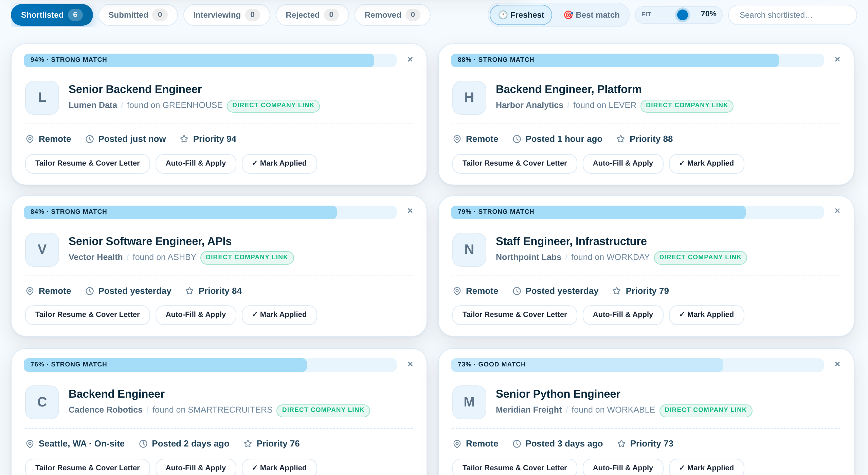Click Vector Health 'V' company logo
The image size is (868, 475).
click(x=42, y=250)
